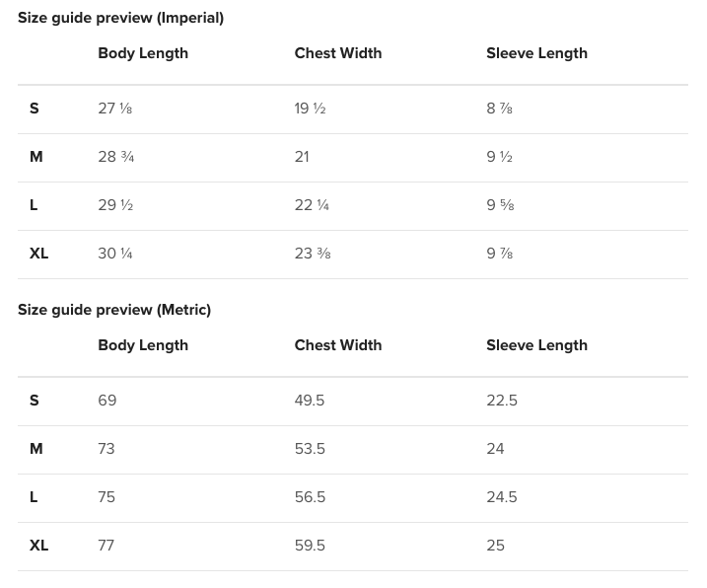Select the Body Length header in Imperial table
Viewport: 707px width, 588px height.
pyautogui.click(x=143, y=53)
